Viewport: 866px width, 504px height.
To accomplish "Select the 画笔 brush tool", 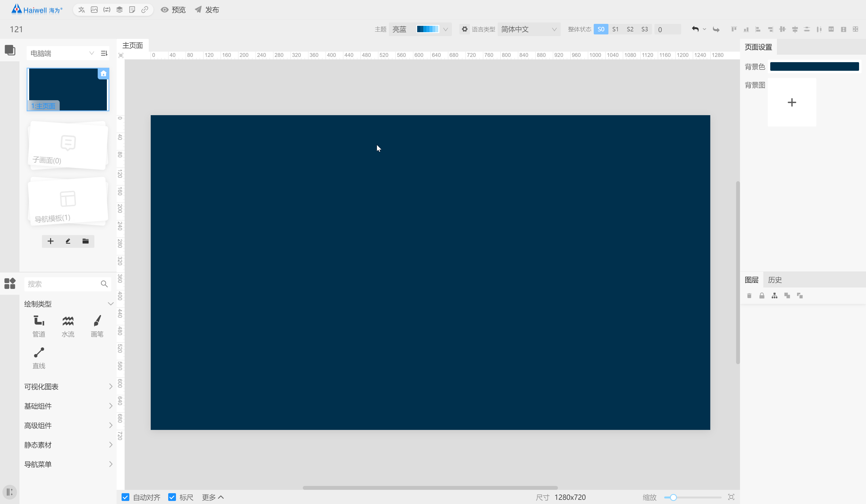I will click(97, 326).
